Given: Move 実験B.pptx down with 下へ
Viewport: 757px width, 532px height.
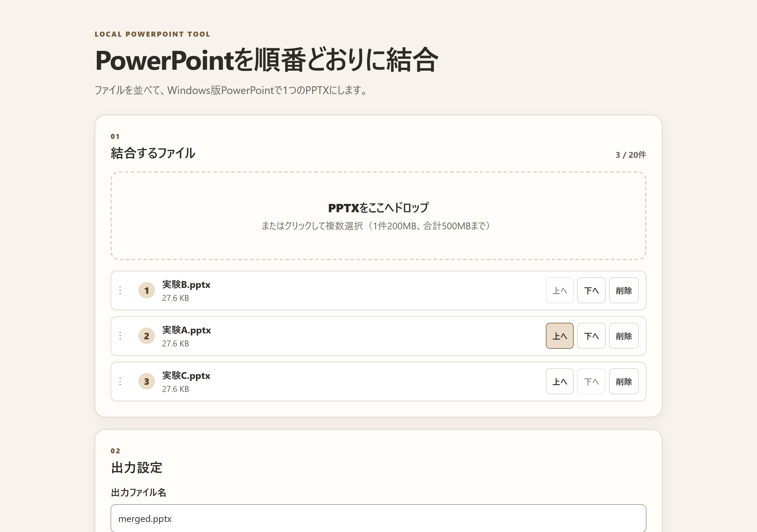Looking at the screenshot, I should click(x=591, y=291).
